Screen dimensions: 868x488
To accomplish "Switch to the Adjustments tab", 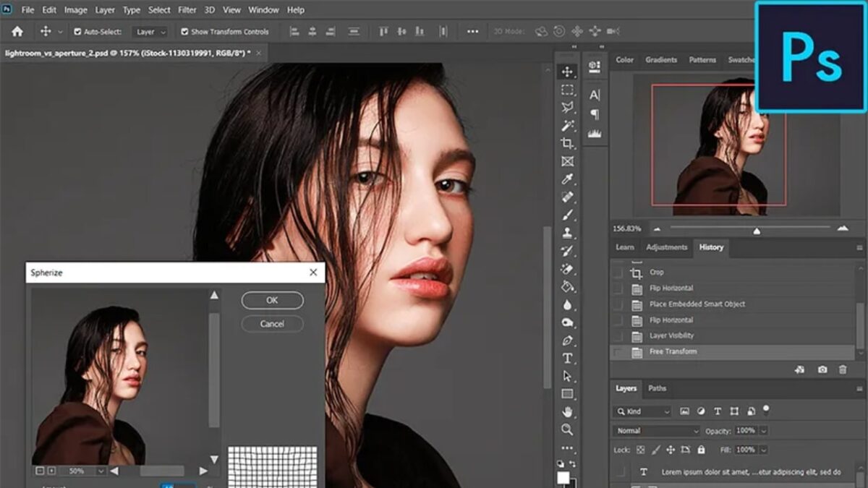I will [x=666, y=247].
